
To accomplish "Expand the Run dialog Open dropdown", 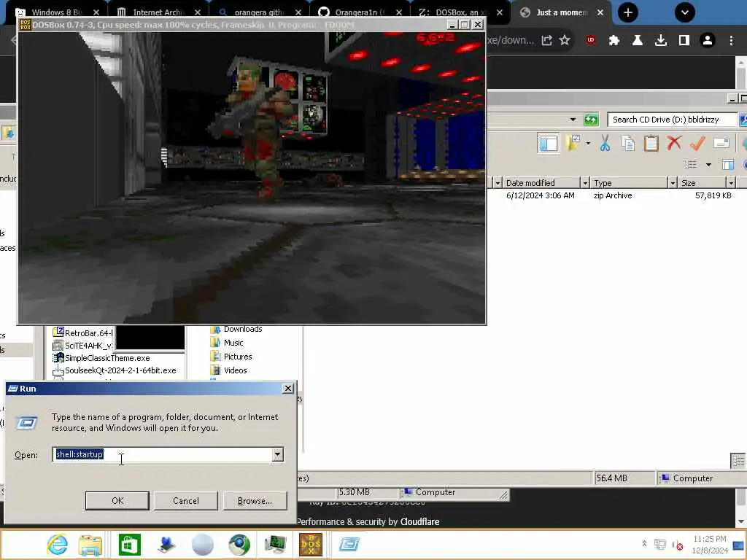I will pos(277,454).
